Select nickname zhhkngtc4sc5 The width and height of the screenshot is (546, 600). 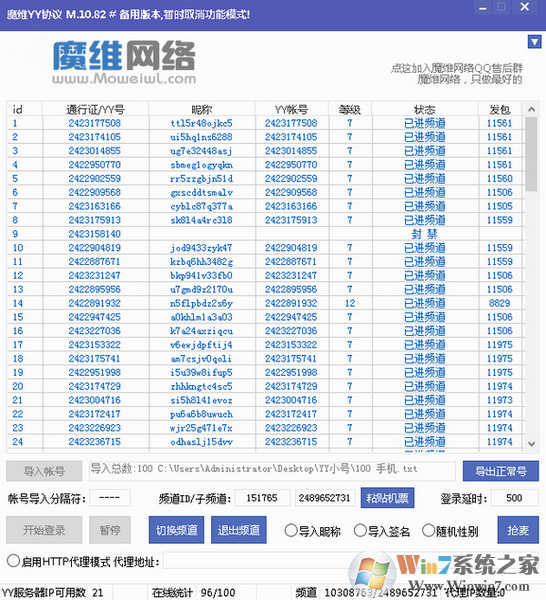pyautogui.click(x=202, y=386)
